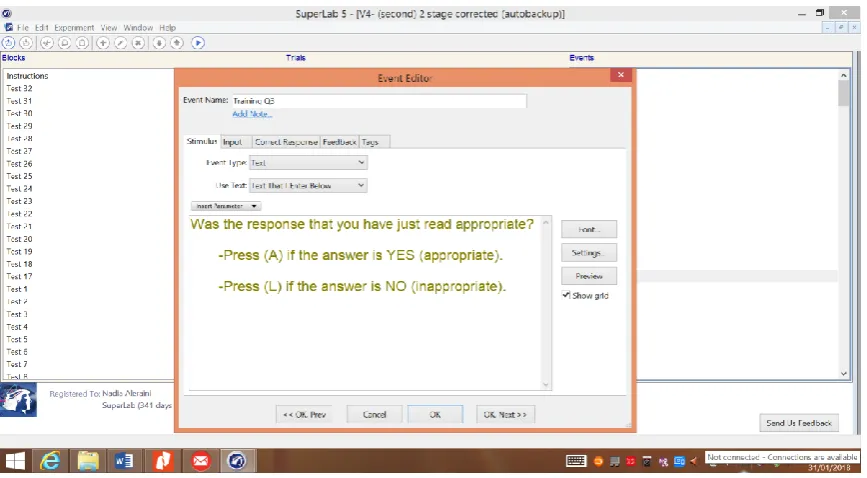Click the move down arrow toolbar icon
Screen dimensions: 867x478
[159, 43]
